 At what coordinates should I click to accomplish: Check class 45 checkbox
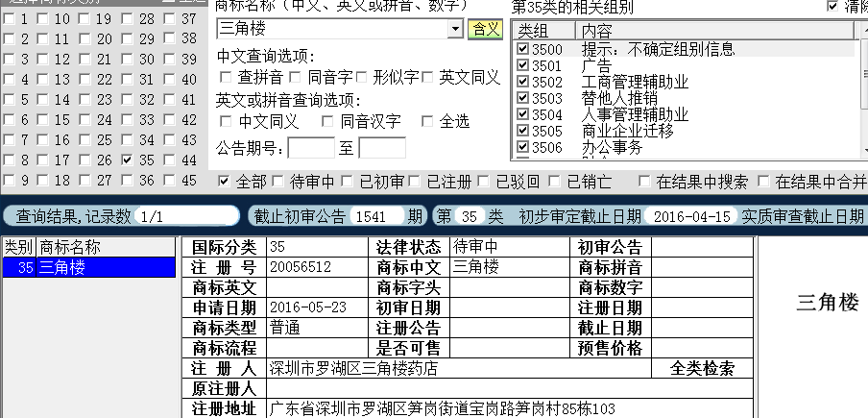pos(169,180)
